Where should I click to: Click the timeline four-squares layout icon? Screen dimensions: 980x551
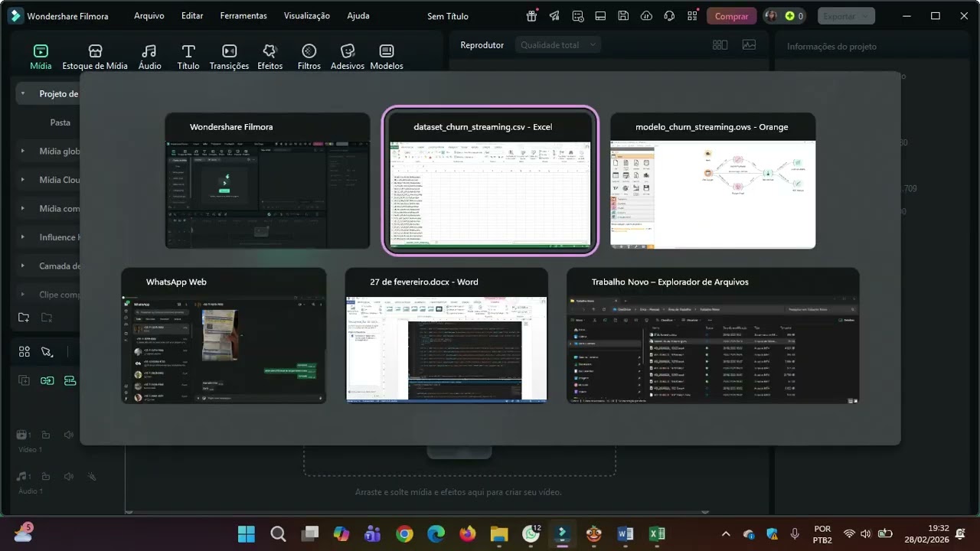(24, 351)
